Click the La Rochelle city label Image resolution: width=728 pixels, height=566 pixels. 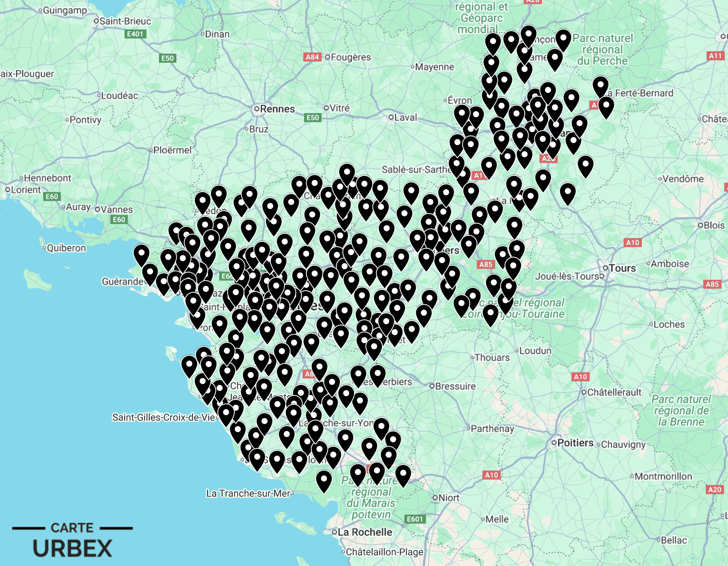pyautogui.click(x=364, y=532)
